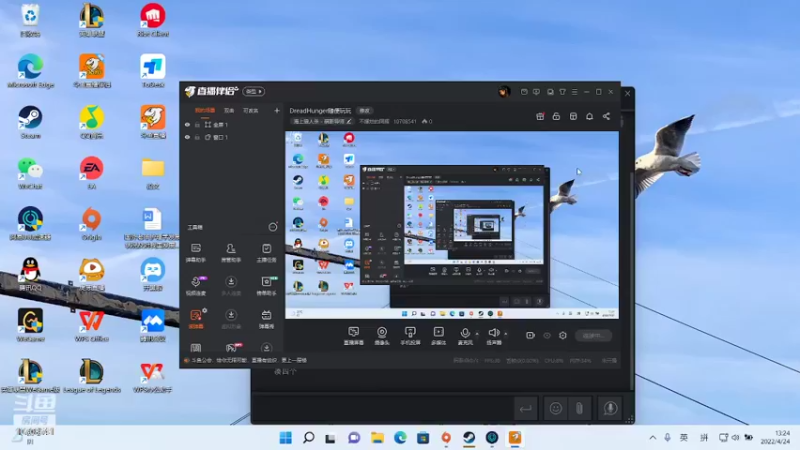Open the voice tool with purple badge
The width and height of the screenshot is (800, 450).
click(x=196, y=286)
